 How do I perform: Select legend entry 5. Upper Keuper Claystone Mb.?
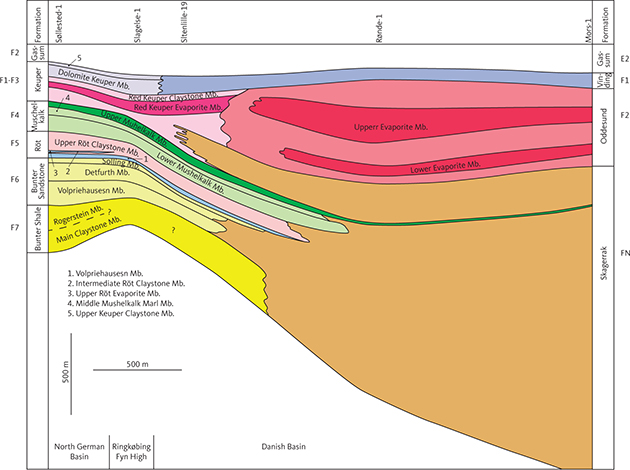point(121,314)
